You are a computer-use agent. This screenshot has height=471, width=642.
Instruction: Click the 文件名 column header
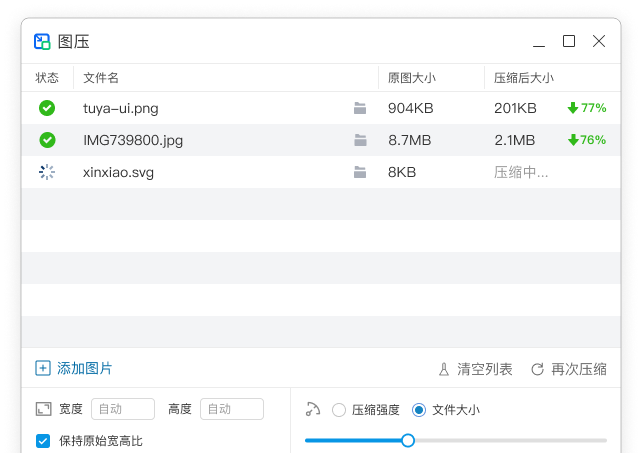(101, 77)
